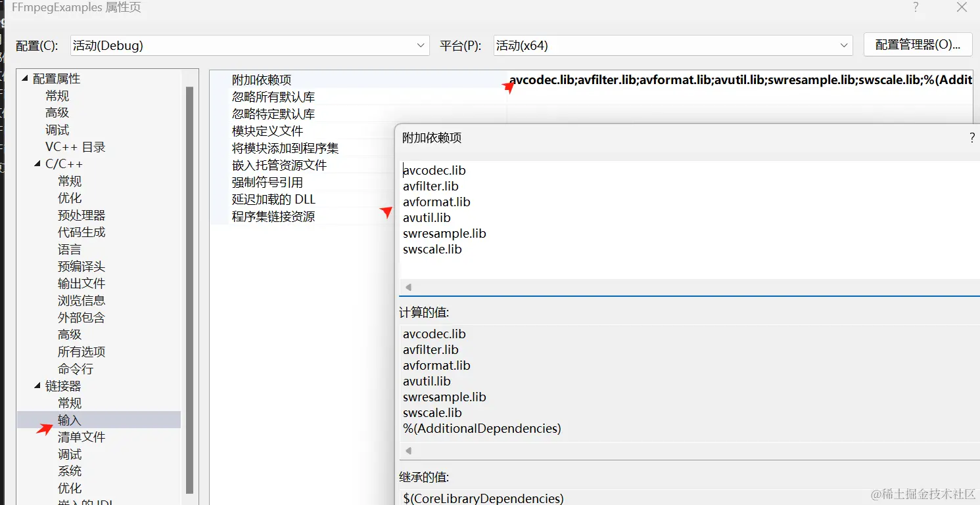
Task: Select the 延迟加载的 DLL property row
Action: 274,199
